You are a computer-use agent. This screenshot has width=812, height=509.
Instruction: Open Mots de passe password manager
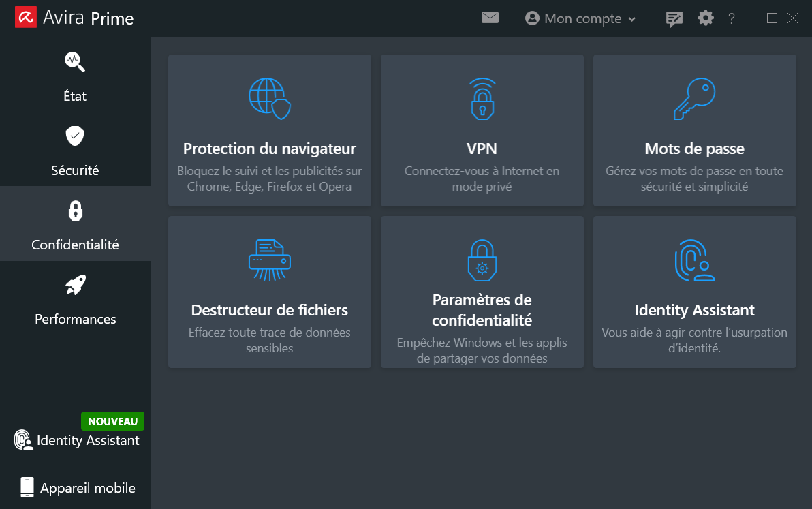[x=694, y=130]
